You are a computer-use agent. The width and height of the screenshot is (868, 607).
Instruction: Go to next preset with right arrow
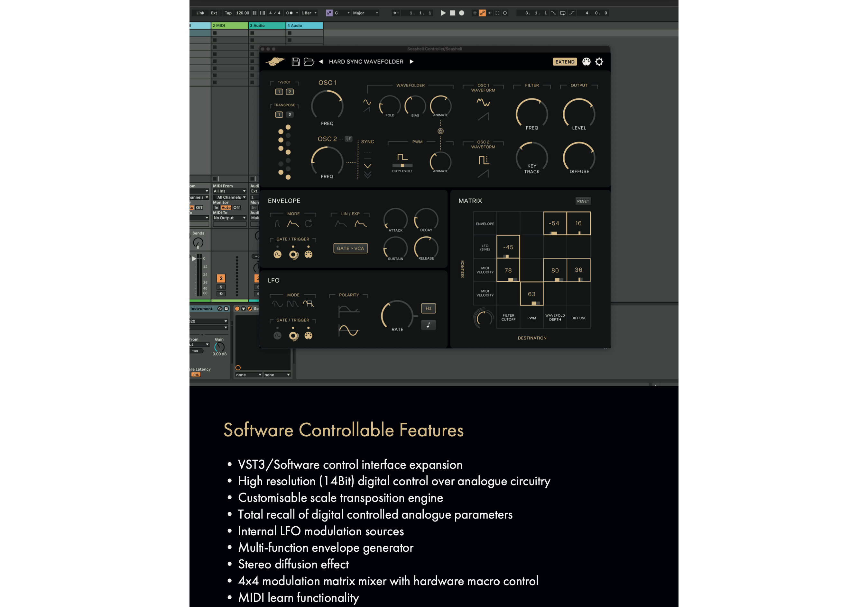(x=412, y=62)
